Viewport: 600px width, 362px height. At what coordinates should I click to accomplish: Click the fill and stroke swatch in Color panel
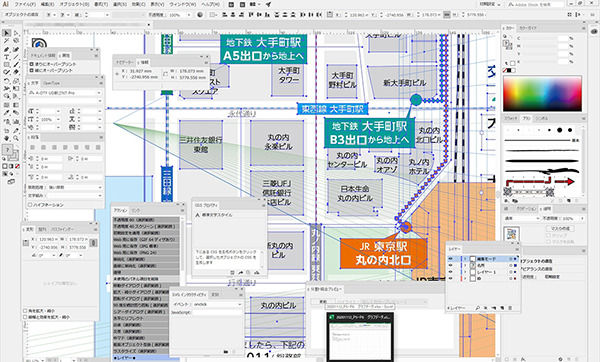click(x=508, y=44)
